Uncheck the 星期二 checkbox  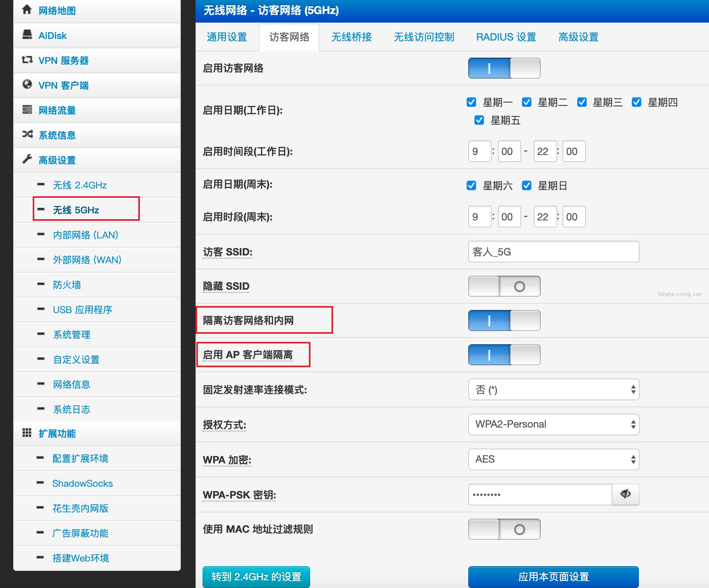(527, 102)
